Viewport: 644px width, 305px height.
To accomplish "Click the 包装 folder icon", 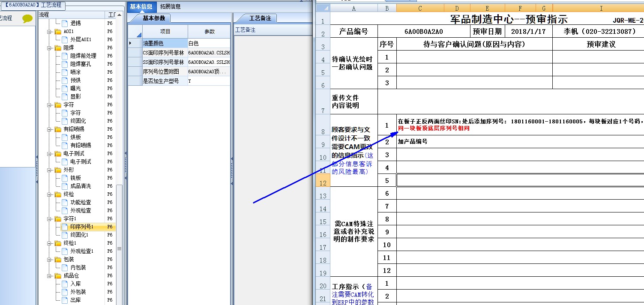I will click(x=58, y=259).
